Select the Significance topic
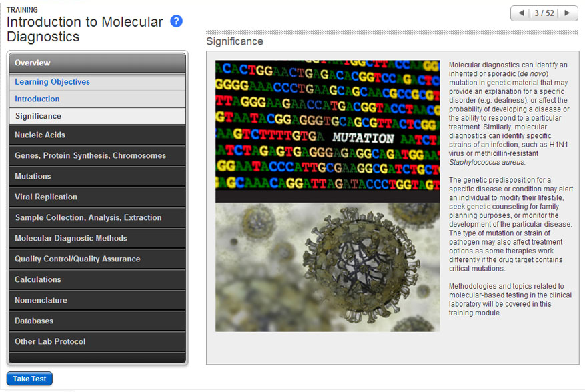Screen dimensions: 585x392 pyautogui.click(x=38, y=116)
